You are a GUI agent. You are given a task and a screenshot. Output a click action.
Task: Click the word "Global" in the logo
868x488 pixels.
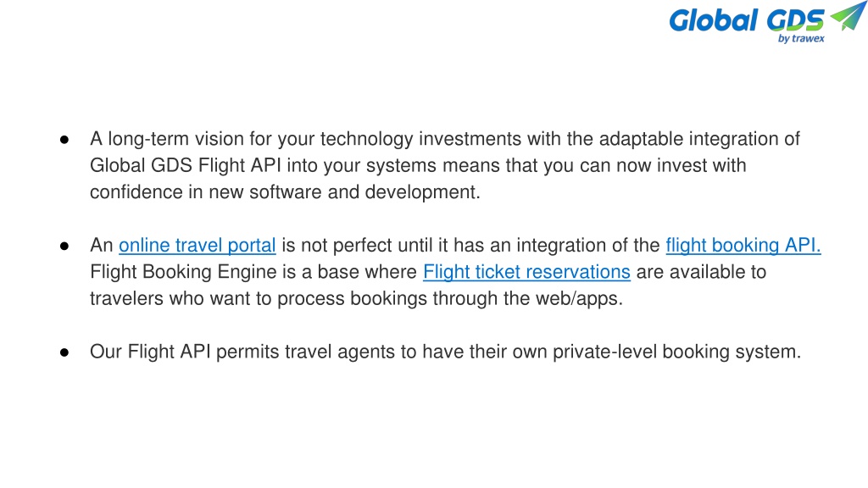click(x=714, y=21)
